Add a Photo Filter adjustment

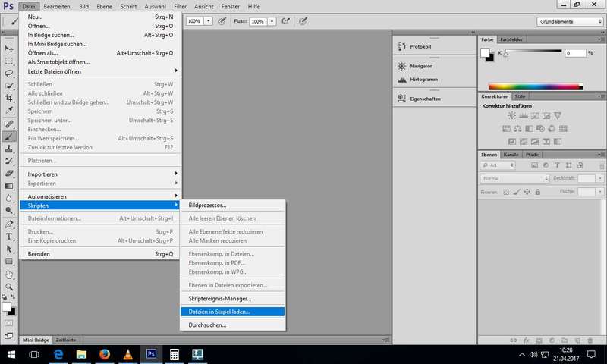coord(540,128)
